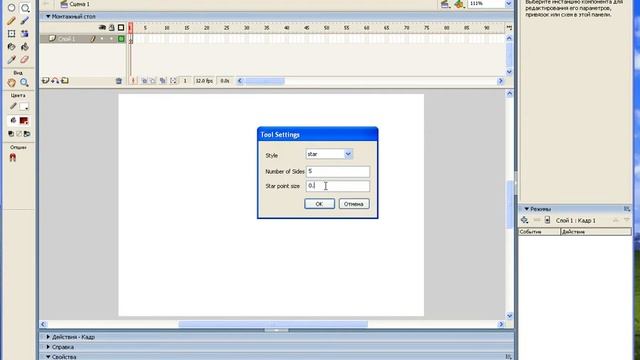Select the PolyStar rectangle tool
Screen dimensions: 640x360
[x=25, y=8]
